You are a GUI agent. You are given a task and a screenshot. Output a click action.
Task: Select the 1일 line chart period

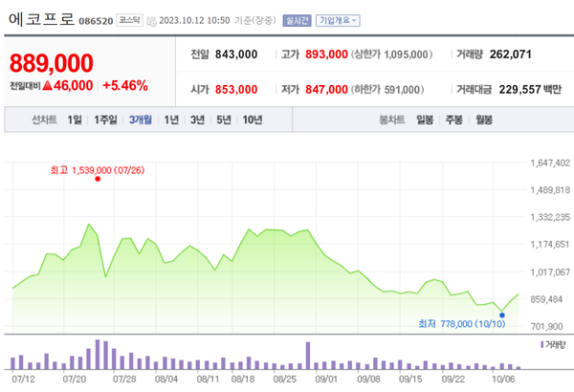tap(75, 120)
